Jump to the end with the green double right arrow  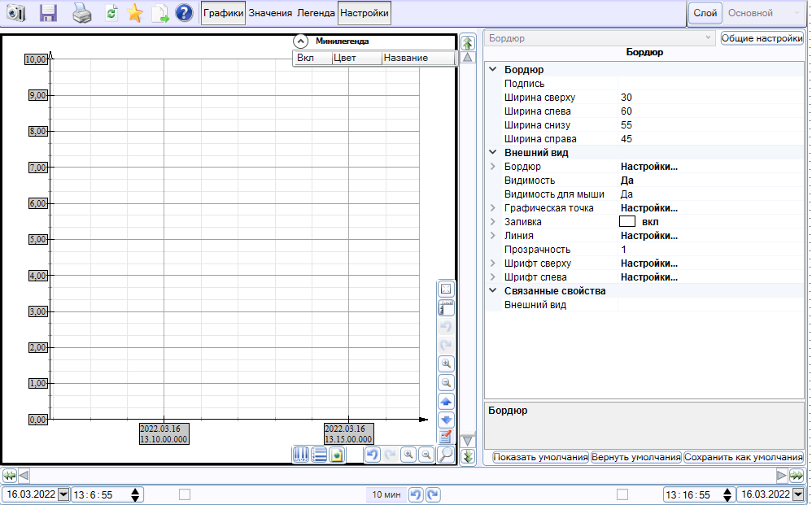(x=797, y=475)
